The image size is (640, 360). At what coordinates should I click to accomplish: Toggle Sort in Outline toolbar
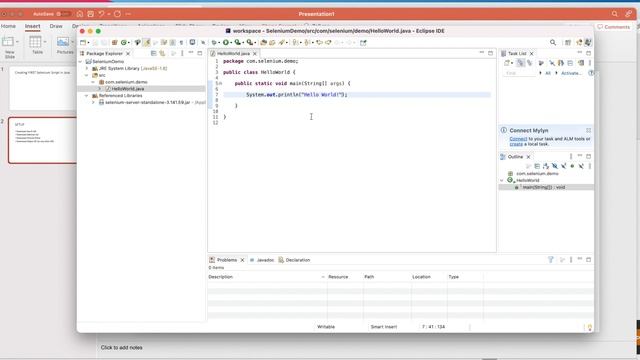tap(546, 166)
